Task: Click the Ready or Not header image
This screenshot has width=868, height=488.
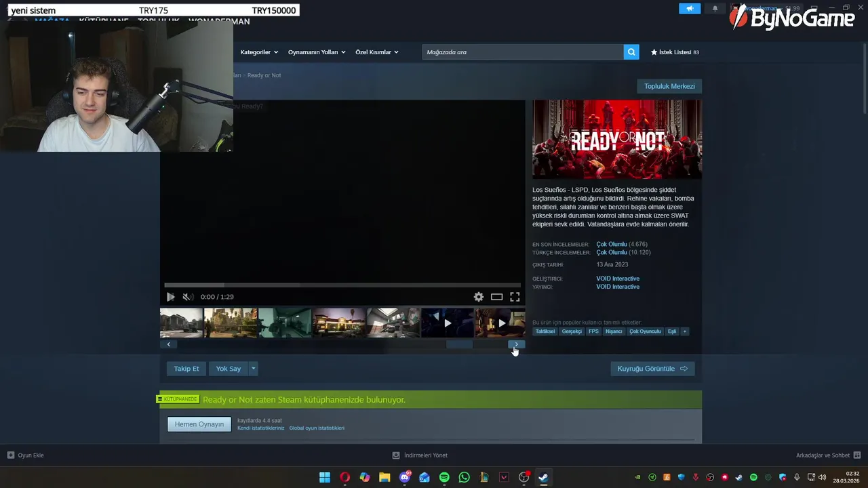Action: point(617,140)
